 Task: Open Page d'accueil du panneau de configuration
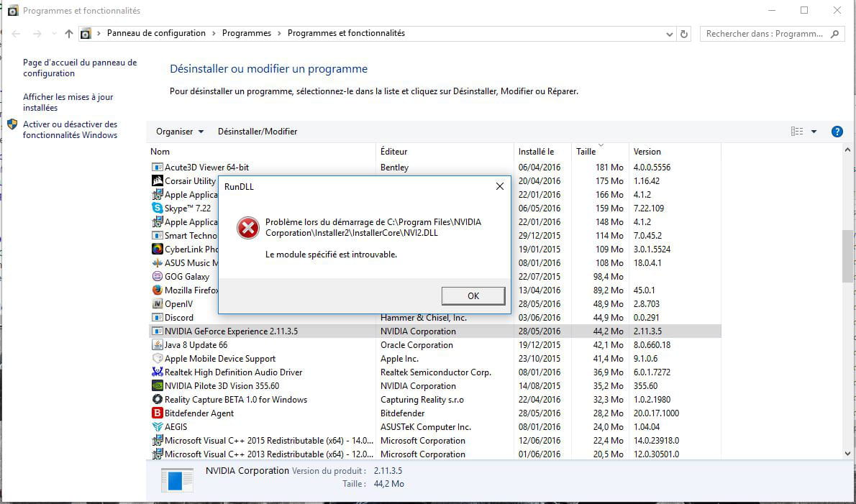(x=80, y=68)
